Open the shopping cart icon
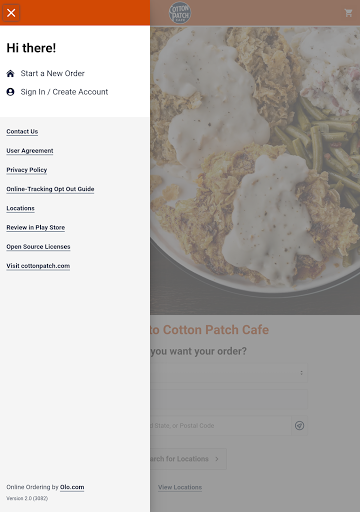The image size is (360, 512). click(348, 13)
